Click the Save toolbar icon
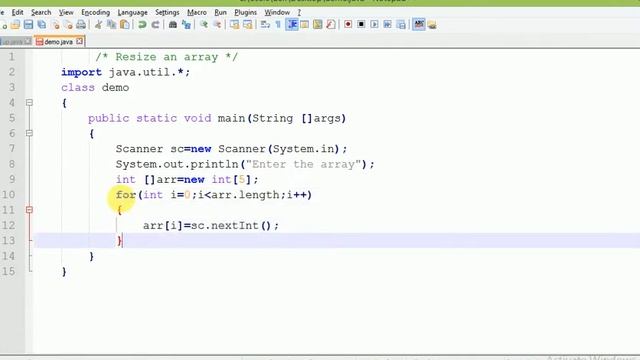Screen dimensions: 640x360 pyautogui.click(x=28, y=24)
